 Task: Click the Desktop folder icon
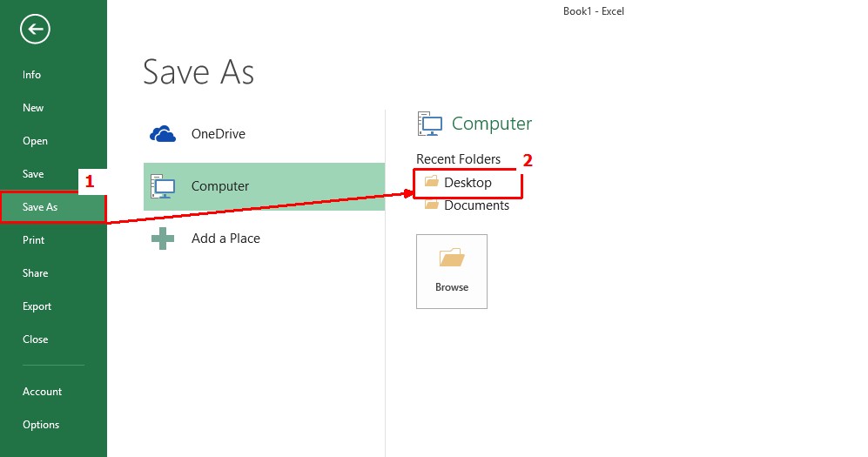click(x=432, y=181)
